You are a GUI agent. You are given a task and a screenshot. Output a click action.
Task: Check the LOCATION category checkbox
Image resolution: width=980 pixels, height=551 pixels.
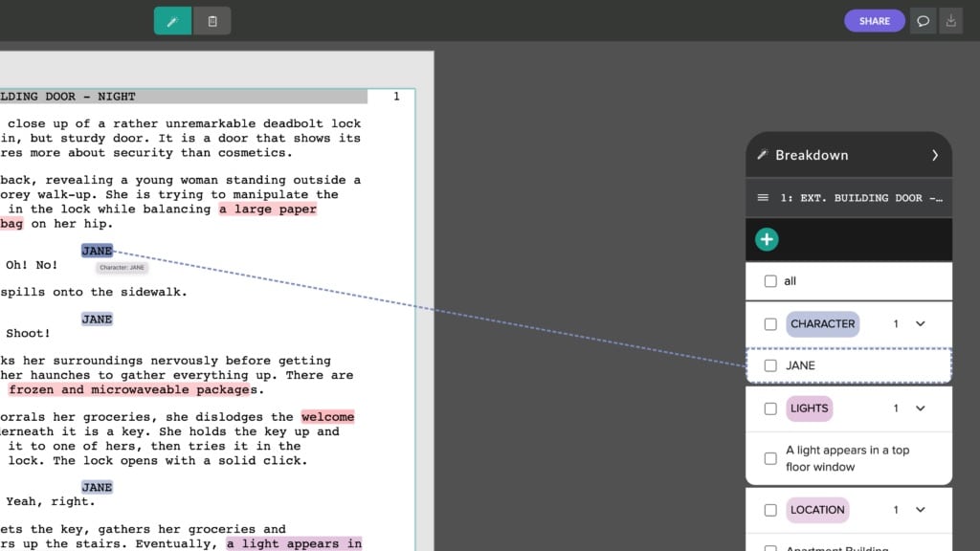(x=770, y=511)
